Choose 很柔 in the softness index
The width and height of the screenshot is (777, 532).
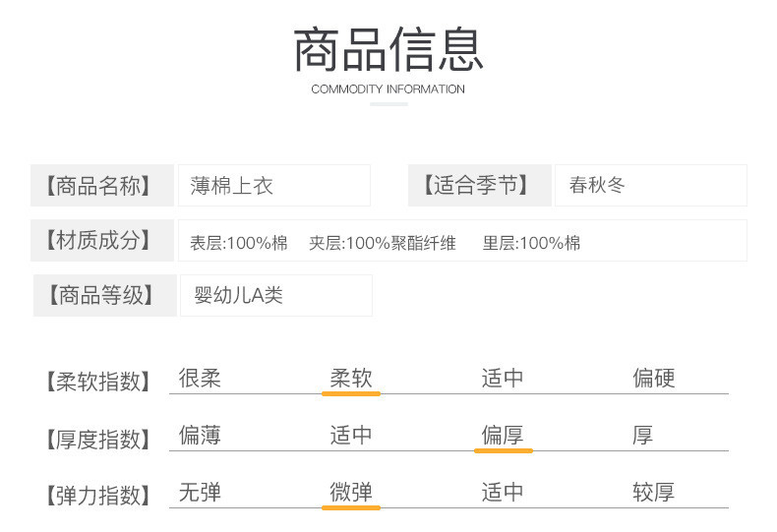click(200, 379)
